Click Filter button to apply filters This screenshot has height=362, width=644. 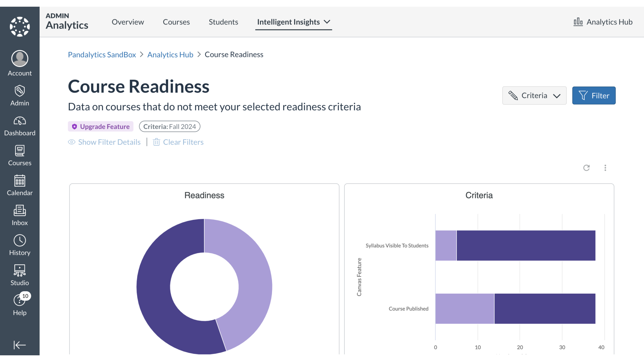[x=594, y=96]
